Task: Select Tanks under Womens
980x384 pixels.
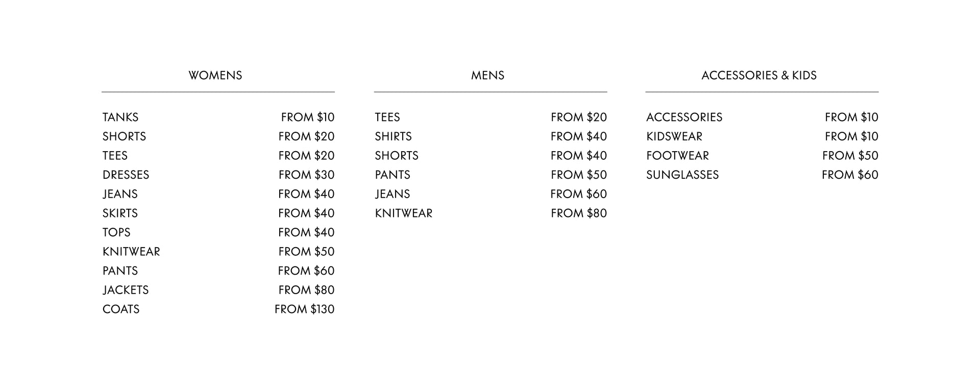Action: pyautogui.click(x=218, y=117)
